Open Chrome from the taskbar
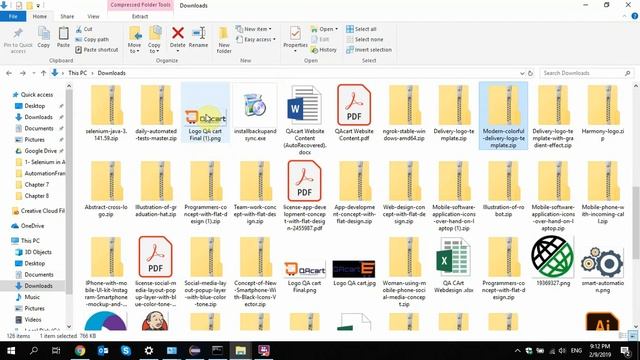 80,351
